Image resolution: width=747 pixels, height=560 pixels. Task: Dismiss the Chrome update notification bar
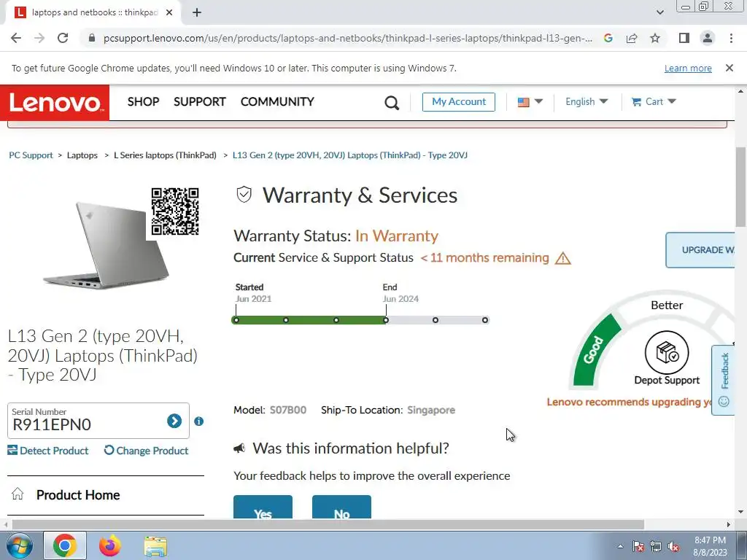[x=729, y=68]
